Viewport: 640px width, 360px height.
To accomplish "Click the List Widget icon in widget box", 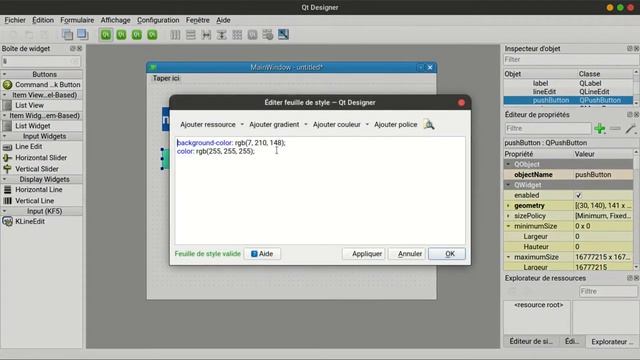I will [x=7, y=126].
